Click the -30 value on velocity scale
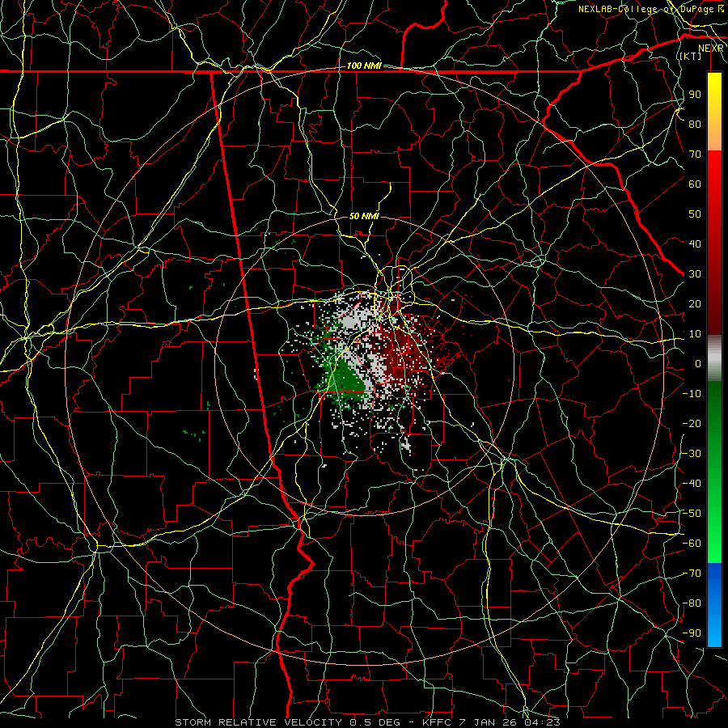 692,454
